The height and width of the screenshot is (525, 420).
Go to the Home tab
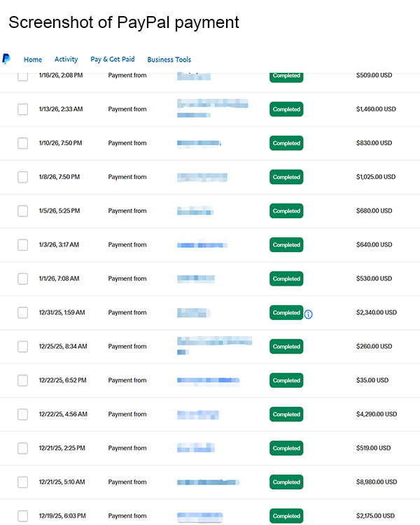[33, 59]
